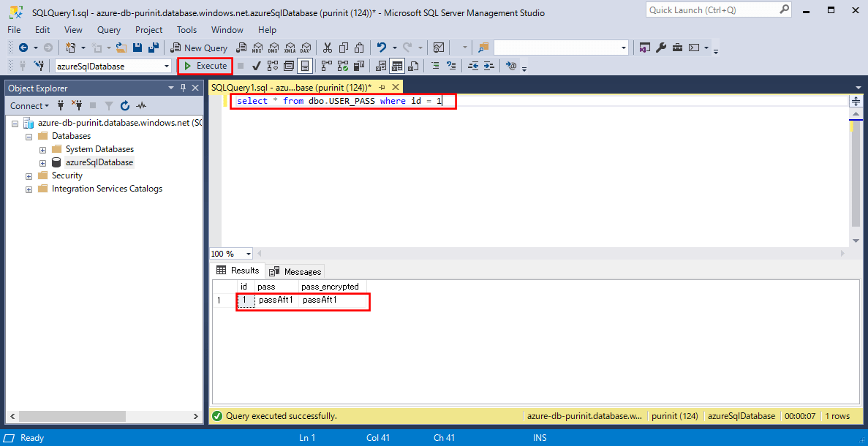Click the Properties wrench icon

(x=660, y=48)
